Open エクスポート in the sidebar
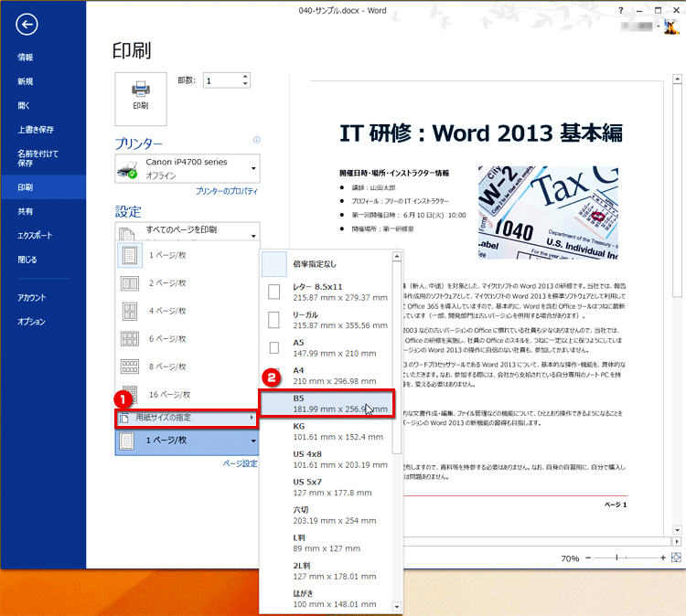This screenshot has width=686, height=616. (x=43, y=235)
